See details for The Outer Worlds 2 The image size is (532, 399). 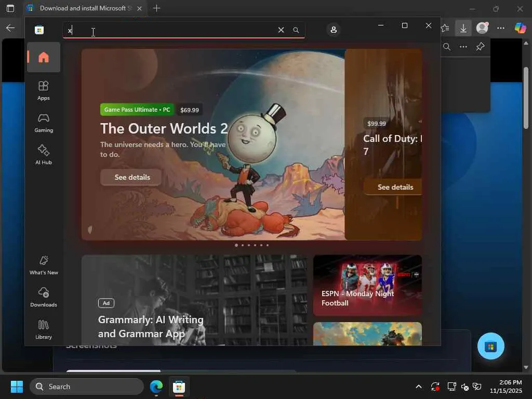click(x=132, y=177)
